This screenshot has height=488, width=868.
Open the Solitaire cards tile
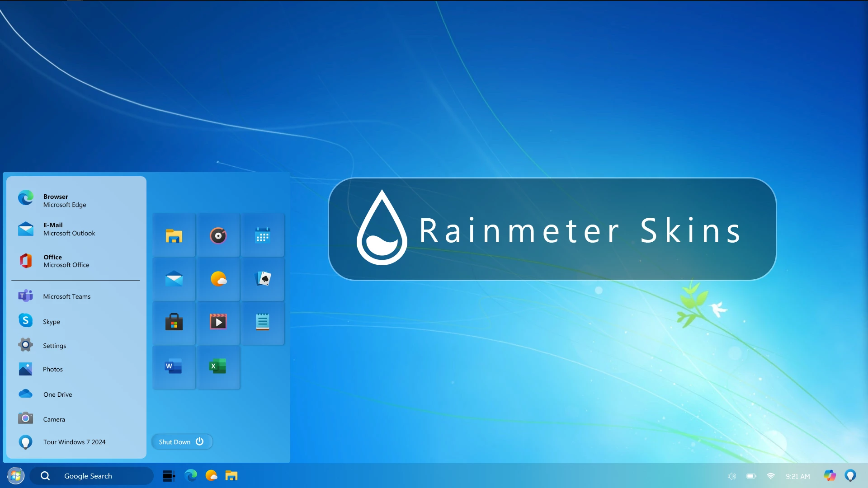263,279
